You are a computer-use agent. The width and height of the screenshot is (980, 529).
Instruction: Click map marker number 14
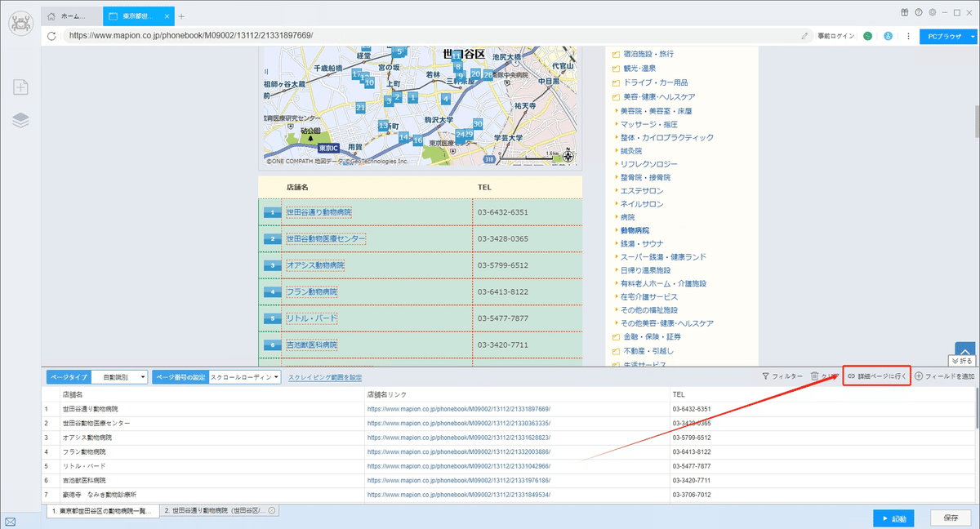click(x=404, y=137)
